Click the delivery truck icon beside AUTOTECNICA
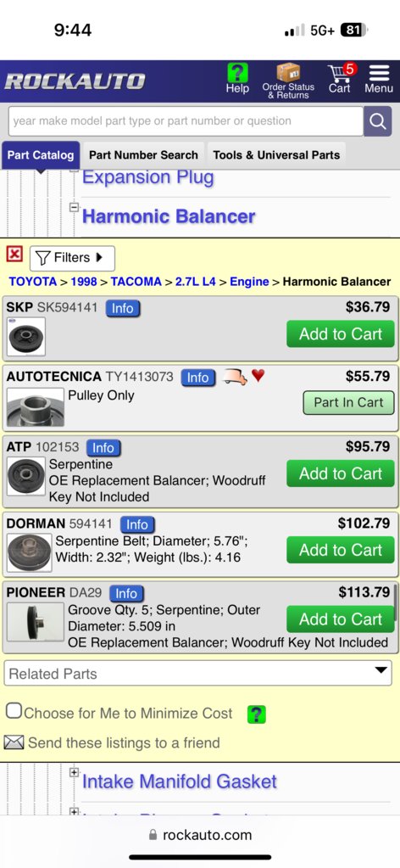This screenshot has height=868, width=400. pyautogui.click(x=235, y=377)
